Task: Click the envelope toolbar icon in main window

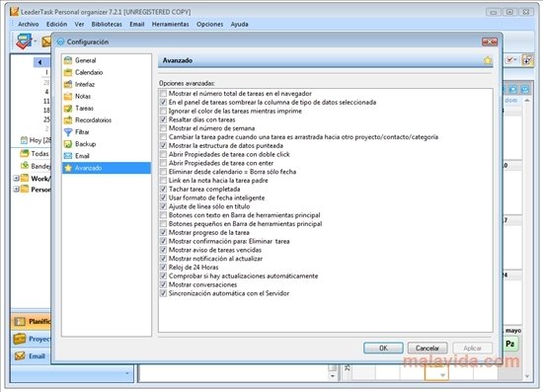Action: [46, 41]
